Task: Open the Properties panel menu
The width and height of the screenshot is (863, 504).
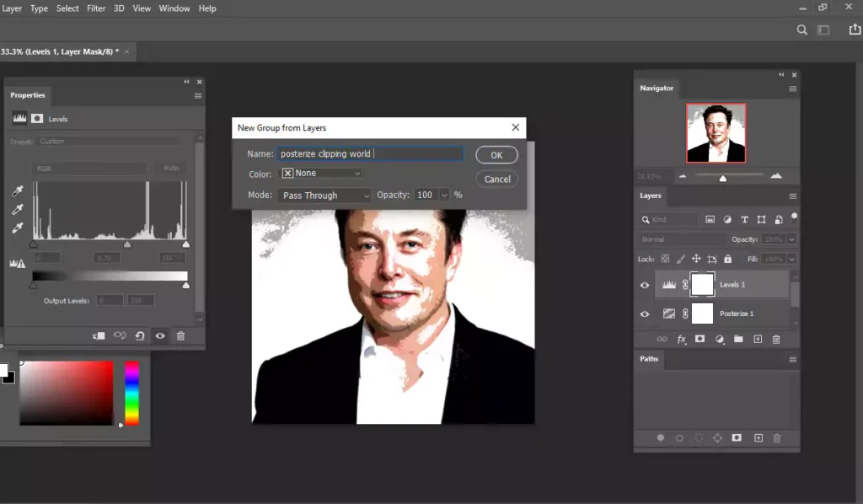Action: tap(197, 96)
